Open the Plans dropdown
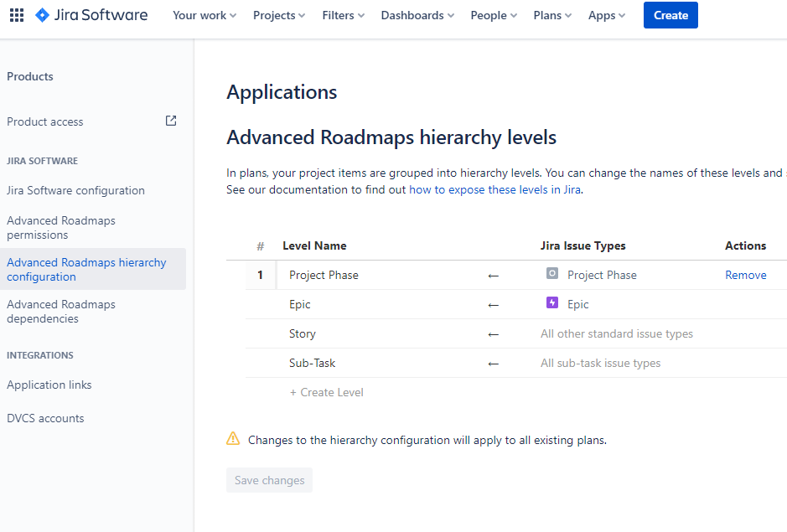The width and height of the screenshot is (787, 532). pyautogui.click(x=552, y=16)
